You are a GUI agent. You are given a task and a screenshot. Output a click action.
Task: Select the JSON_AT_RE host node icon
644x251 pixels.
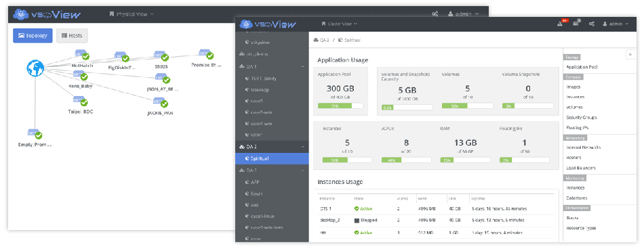[163, 78]
